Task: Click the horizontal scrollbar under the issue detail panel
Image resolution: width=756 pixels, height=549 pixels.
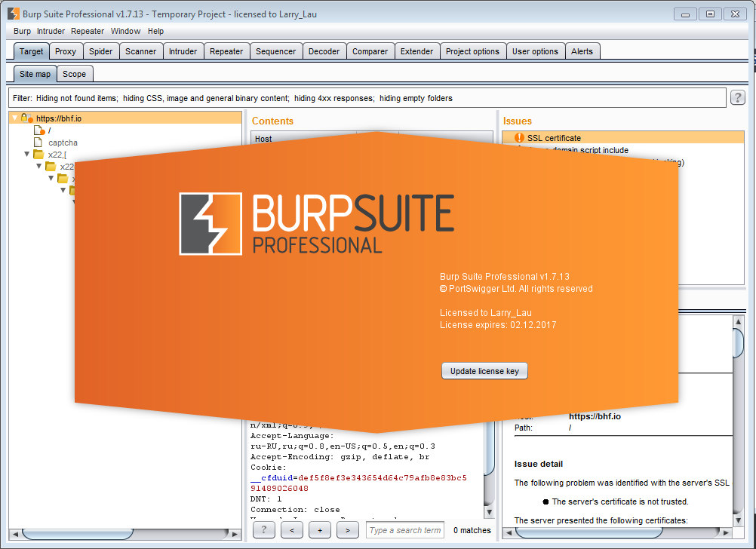Action: coord(589,533)
